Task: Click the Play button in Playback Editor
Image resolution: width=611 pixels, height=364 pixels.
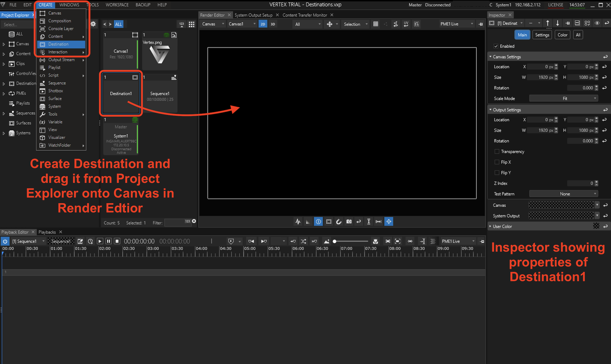Action: click(x=100, y=241)
